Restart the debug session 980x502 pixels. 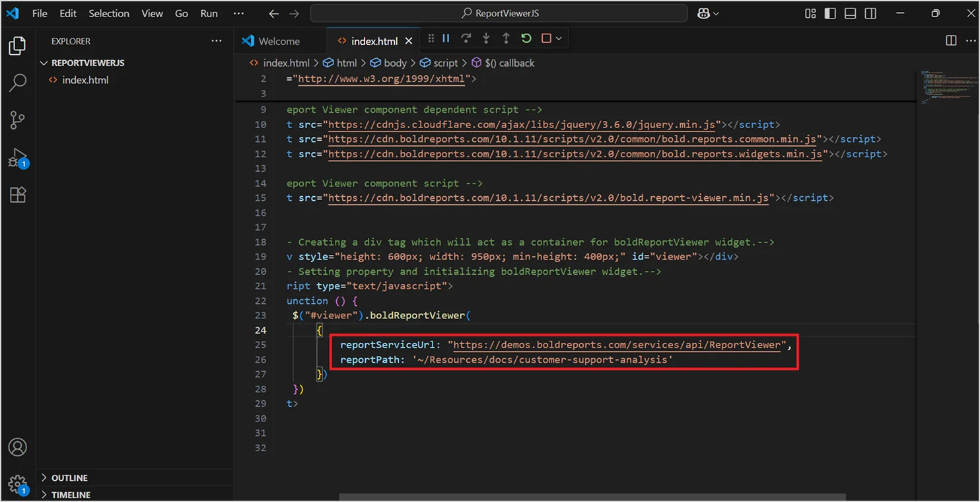[526, 39]
